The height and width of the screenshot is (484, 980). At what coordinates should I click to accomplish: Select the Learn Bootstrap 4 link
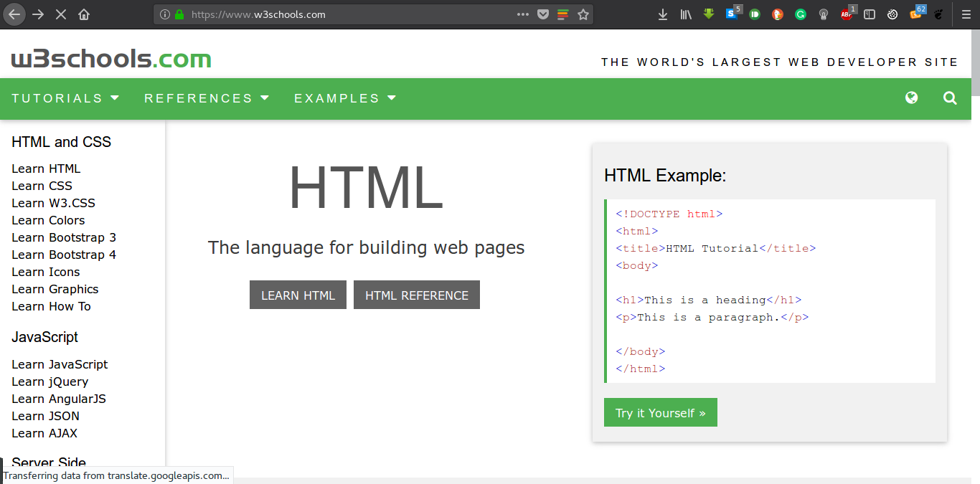point(64,255)
